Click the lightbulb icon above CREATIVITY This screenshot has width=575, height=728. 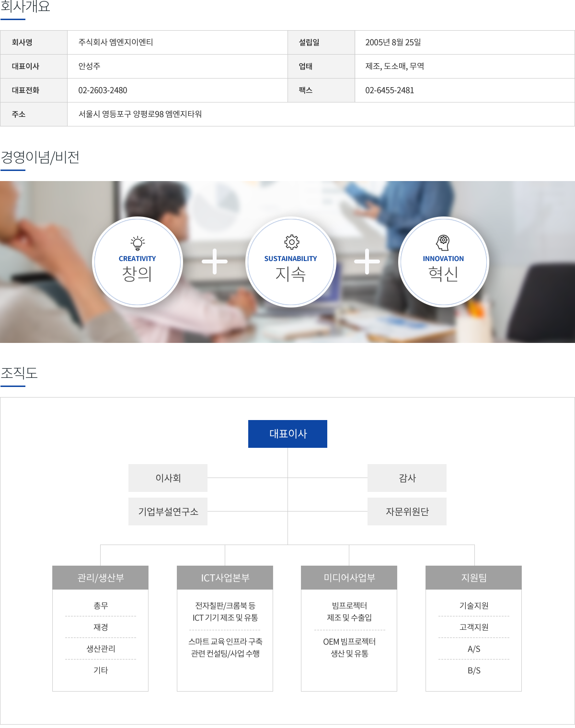[138, 243]
